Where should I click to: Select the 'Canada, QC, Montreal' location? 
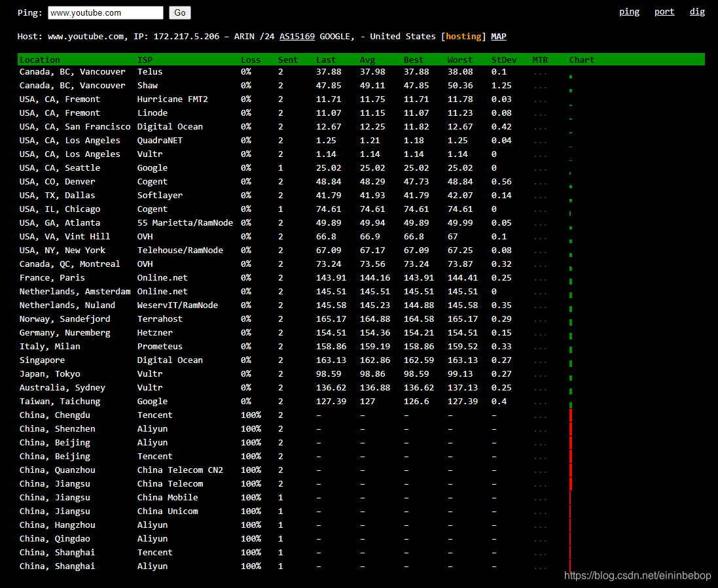pyautogui.click(x=69, y=264)
